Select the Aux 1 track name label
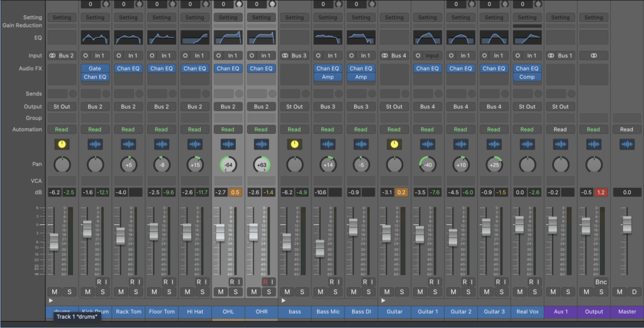This screenshot has height=328, width=644. [x=560, y=312]
